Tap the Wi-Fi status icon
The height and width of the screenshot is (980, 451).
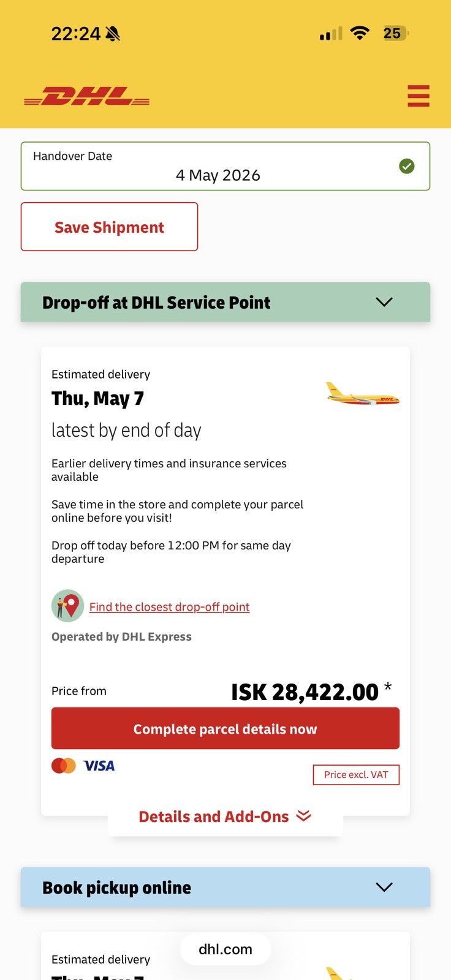coord(360,33)
